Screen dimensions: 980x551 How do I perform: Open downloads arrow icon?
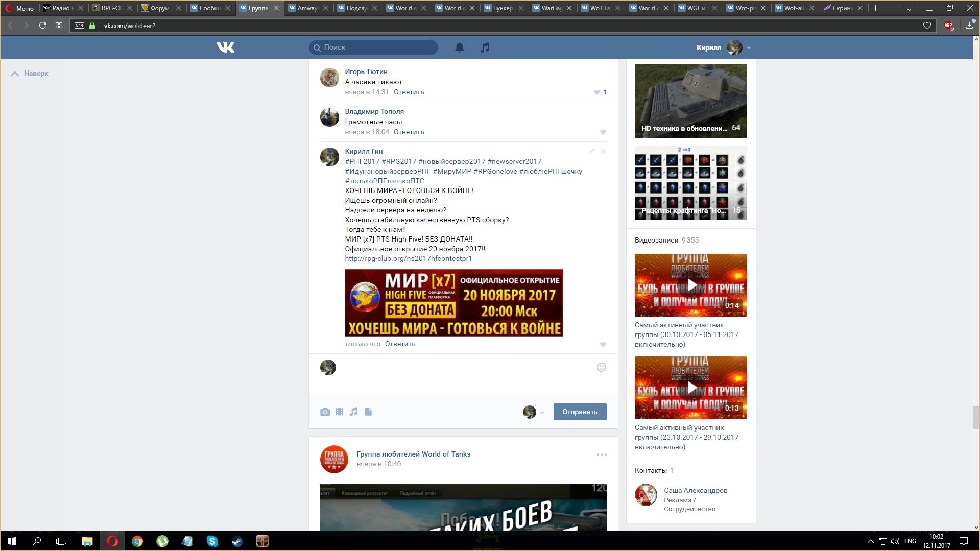[x=969, y=26]
